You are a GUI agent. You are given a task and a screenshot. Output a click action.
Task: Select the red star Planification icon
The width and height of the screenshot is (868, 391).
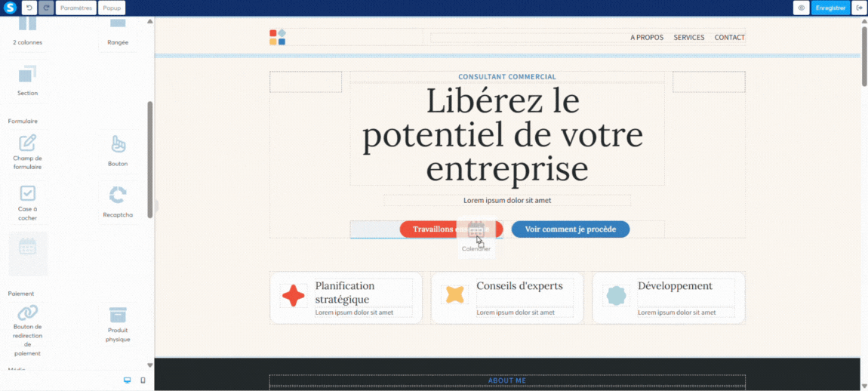(294, 296)
